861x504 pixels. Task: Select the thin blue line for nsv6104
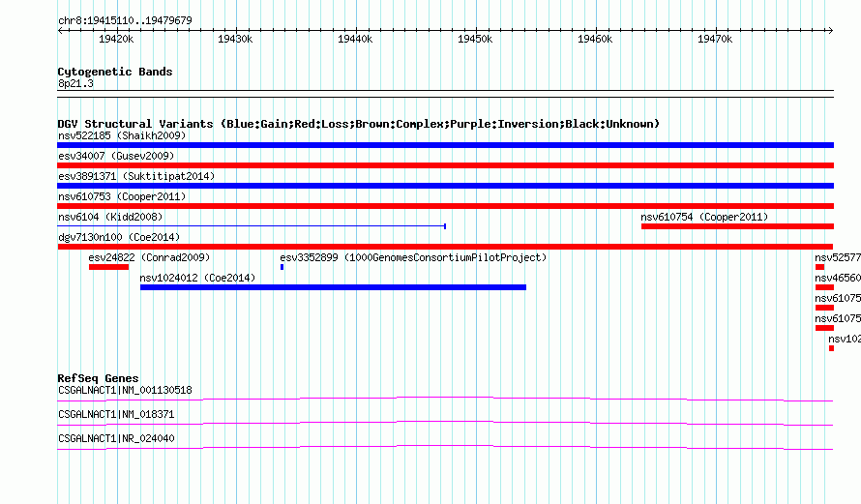[x=252, y=226]
